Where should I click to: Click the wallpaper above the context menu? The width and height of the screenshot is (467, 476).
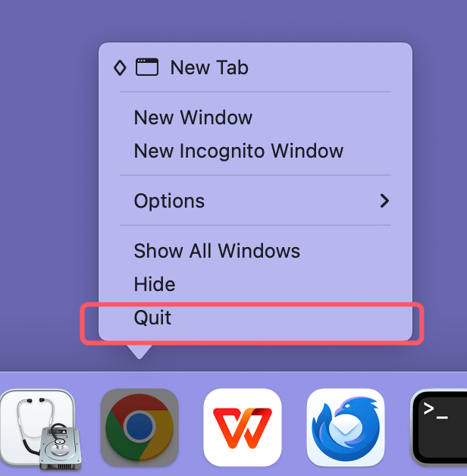233,20
